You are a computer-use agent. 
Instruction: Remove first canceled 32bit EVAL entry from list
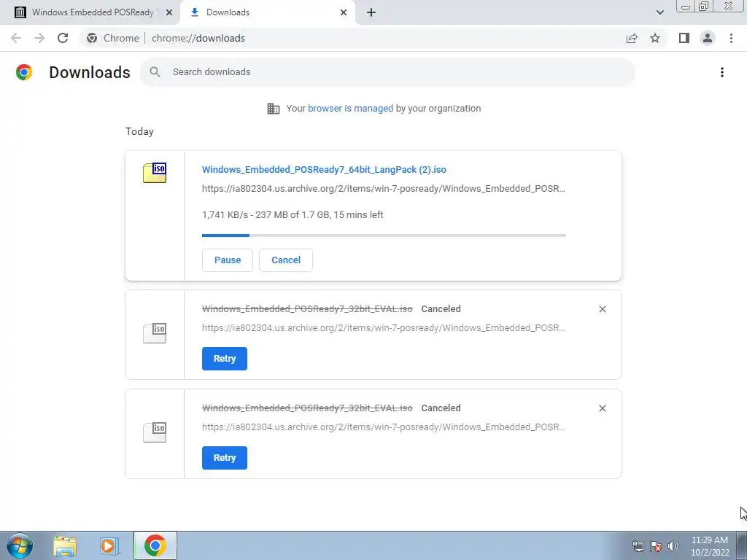tap(602, 309)
